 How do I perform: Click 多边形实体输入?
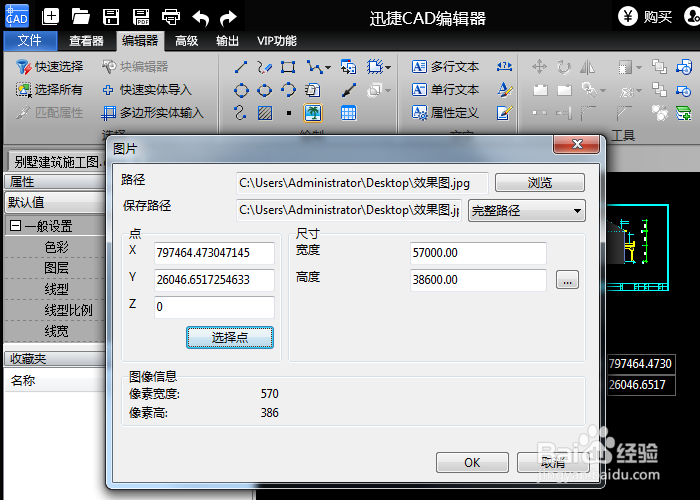coord(153,113)
